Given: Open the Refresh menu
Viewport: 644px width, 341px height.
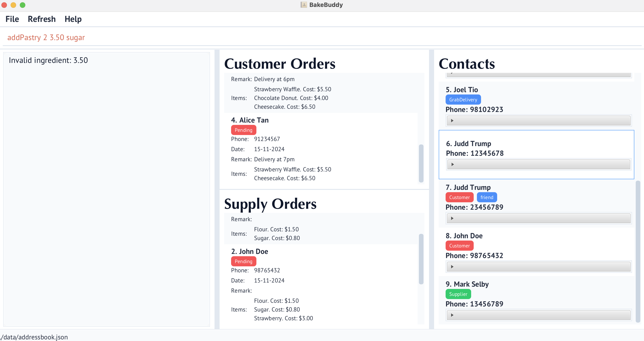Looking at the screenshot, I should click(x=41, y=19).
